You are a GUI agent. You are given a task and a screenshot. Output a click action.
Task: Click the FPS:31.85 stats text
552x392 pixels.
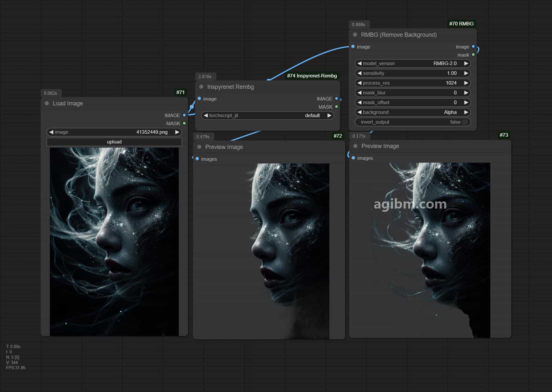[16, 368]
